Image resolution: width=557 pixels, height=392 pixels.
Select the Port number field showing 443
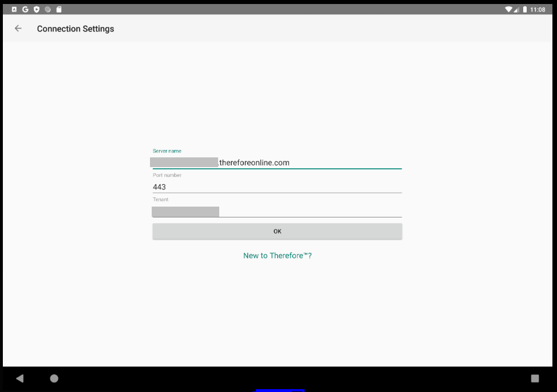277,187
